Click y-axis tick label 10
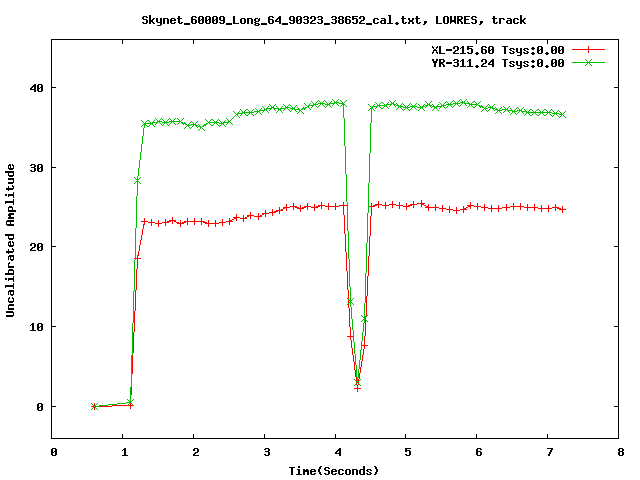640x480 pixels. [x=37, y=327]
